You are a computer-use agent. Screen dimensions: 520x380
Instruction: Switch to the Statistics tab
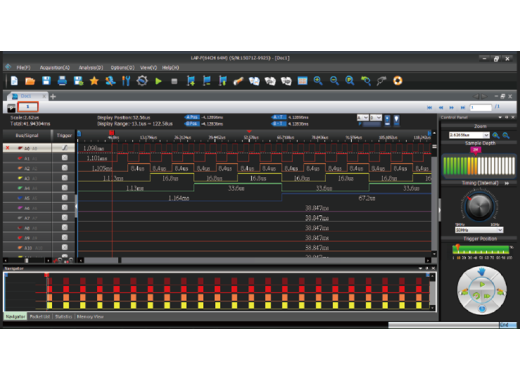63,317
